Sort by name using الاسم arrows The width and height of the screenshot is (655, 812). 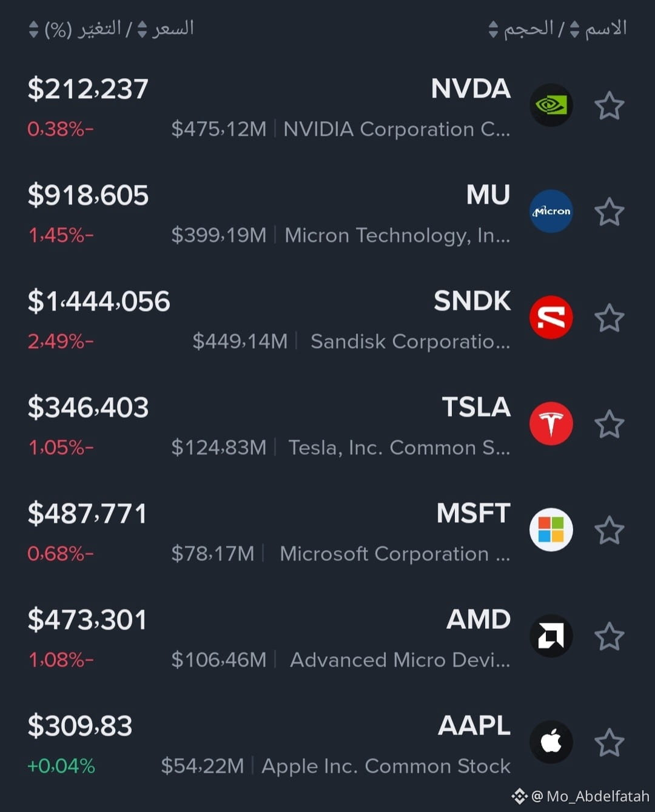[x=574, y=29]
